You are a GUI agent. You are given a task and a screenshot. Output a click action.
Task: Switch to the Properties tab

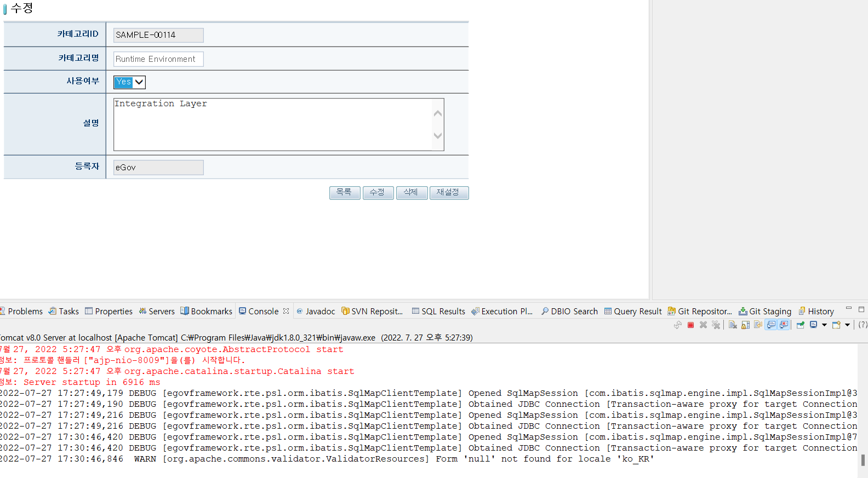(x=108, y=312)
